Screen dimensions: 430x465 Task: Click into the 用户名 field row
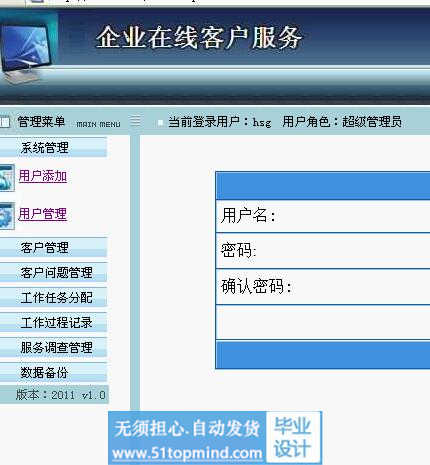[x=323, y=216]
